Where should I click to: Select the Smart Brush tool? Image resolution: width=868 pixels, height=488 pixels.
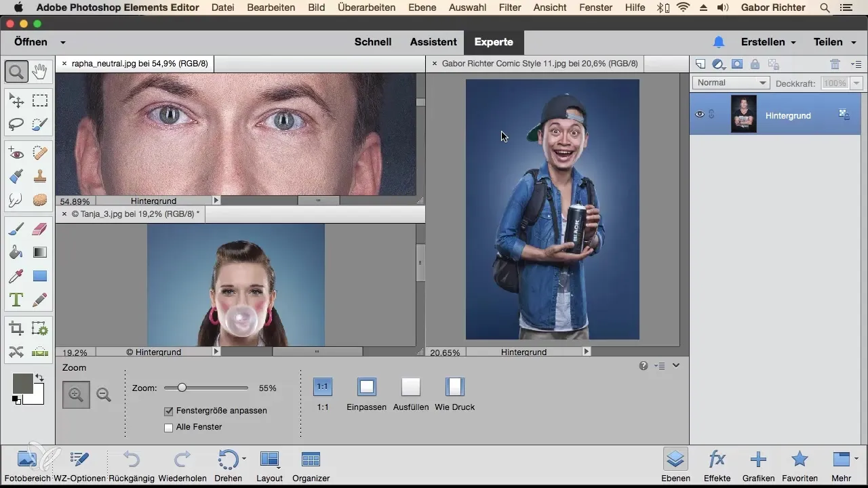coord(16,177)
